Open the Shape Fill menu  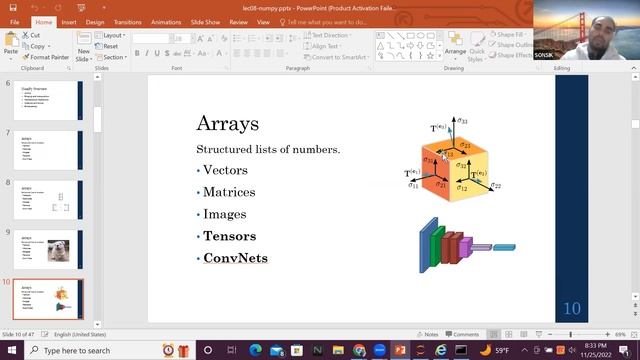click(509, 35)
